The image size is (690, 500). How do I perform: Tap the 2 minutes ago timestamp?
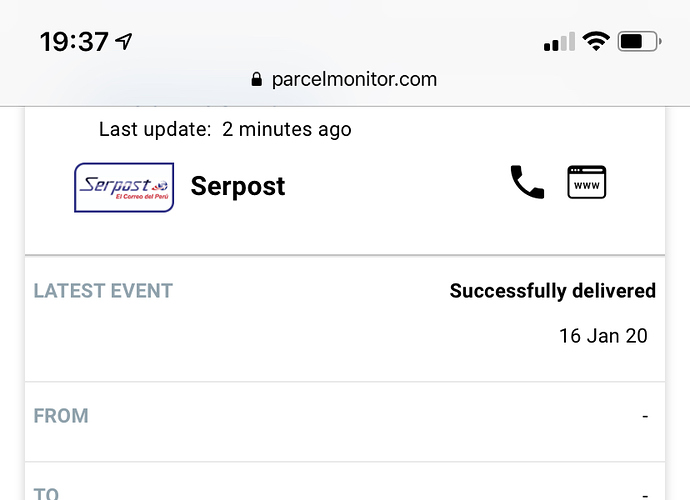(x=287, y=129)
